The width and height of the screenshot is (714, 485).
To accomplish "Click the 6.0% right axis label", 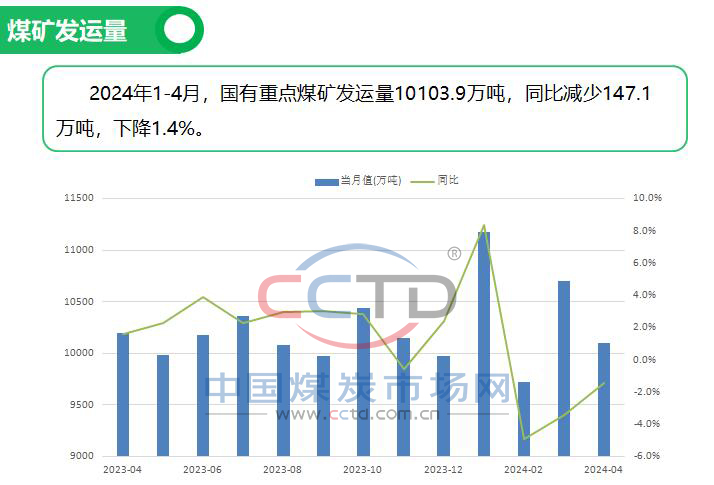I will coord(644,263).
